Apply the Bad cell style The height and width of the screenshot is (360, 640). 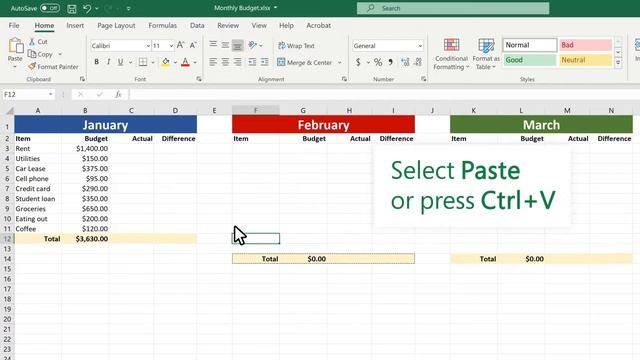(585, 45)
